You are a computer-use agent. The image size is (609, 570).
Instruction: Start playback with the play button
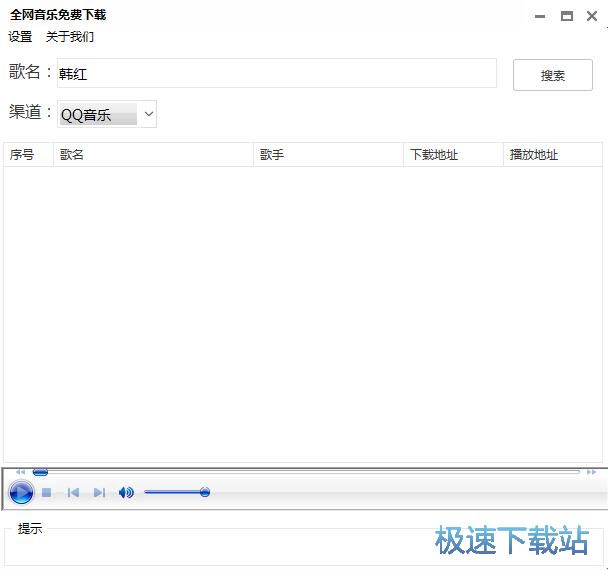21,492
